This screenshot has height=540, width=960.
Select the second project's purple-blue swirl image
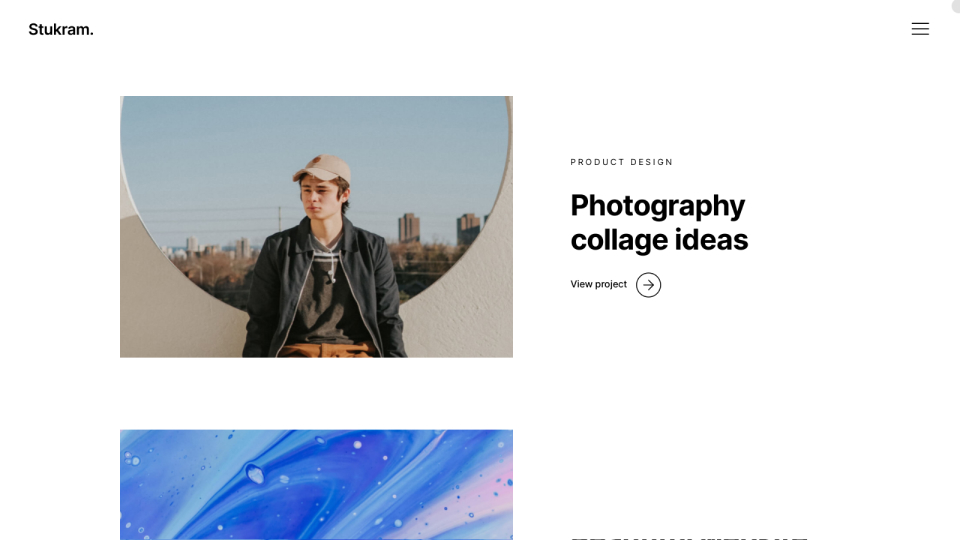pos(316,484)
